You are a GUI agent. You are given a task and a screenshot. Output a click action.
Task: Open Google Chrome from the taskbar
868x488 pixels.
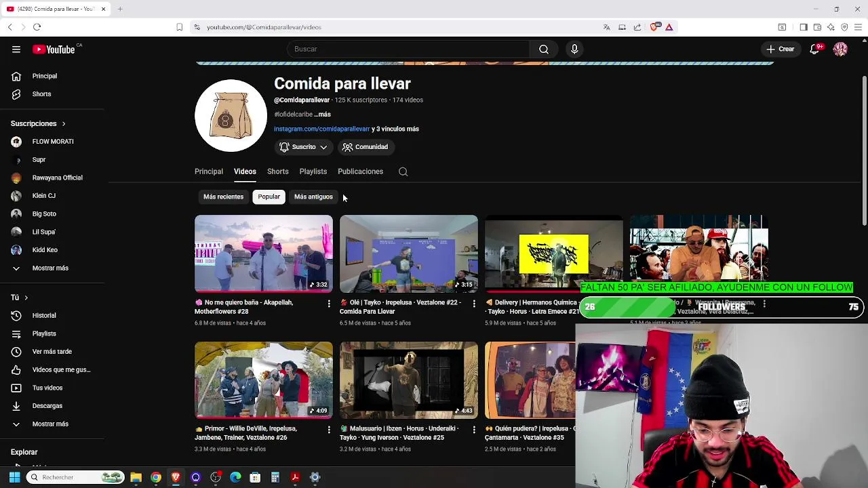(x=156, y=477)
